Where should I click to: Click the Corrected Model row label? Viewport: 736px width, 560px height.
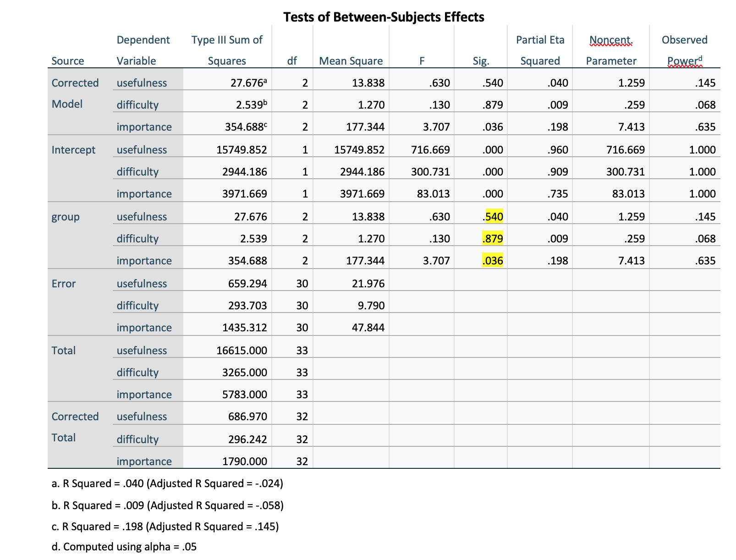(x=75, y=93)
